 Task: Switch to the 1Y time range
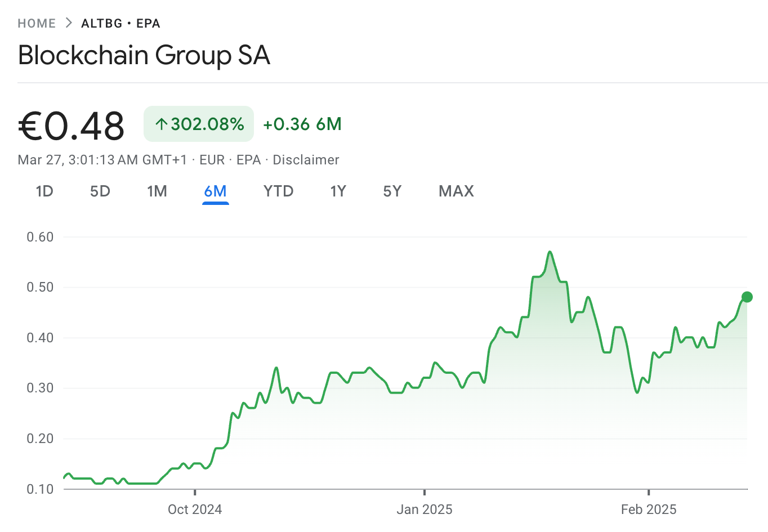tap(338, 191)
